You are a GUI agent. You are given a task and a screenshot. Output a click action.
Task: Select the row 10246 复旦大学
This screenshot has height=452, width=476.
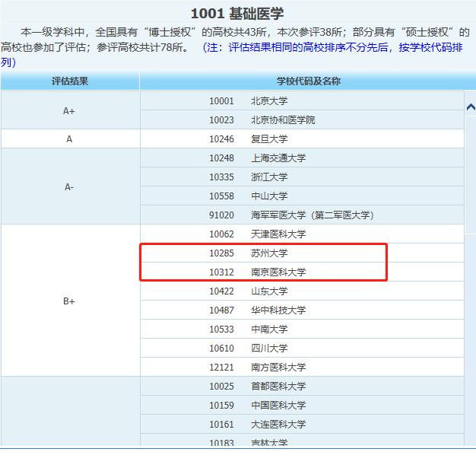click(x=302, y=138)
